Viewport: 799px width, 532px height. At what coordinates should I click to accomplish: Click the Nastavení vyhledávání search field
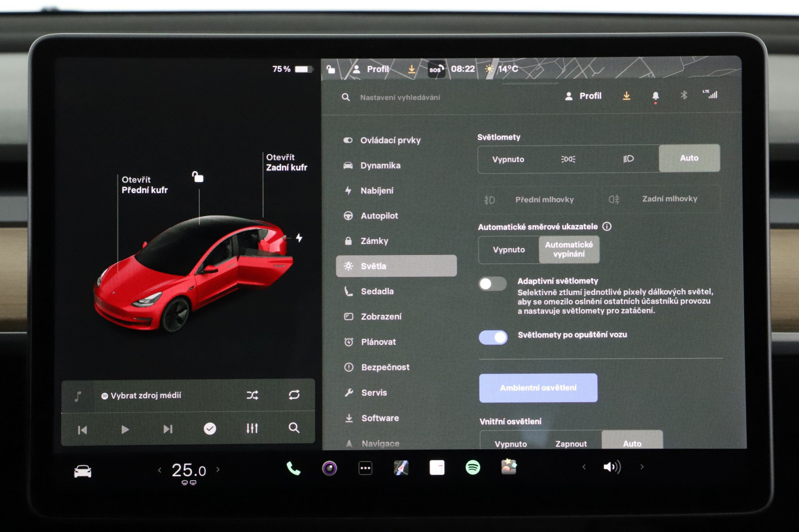pyautogui.click(x=400, y=97)
